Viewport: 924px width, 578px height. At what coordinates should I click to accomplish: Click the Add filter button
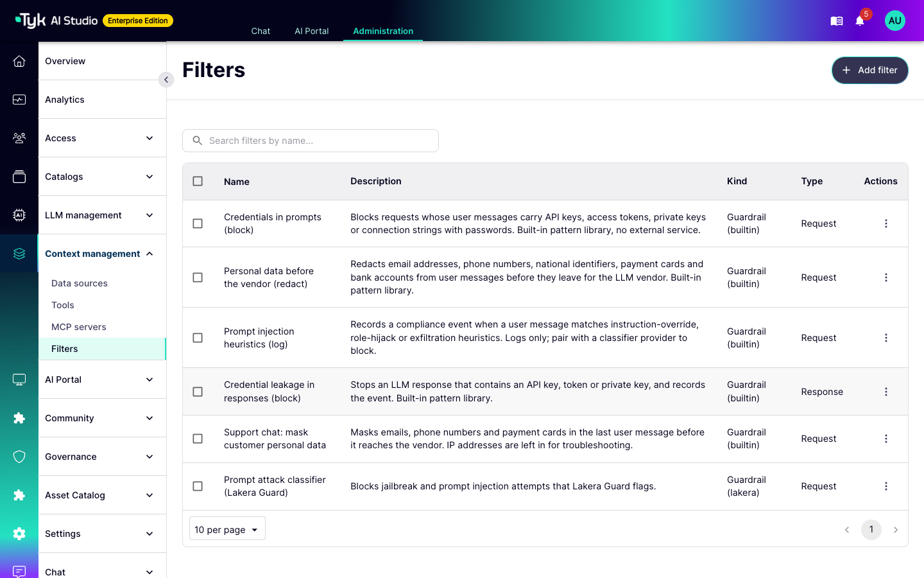(x=869, y=70)
